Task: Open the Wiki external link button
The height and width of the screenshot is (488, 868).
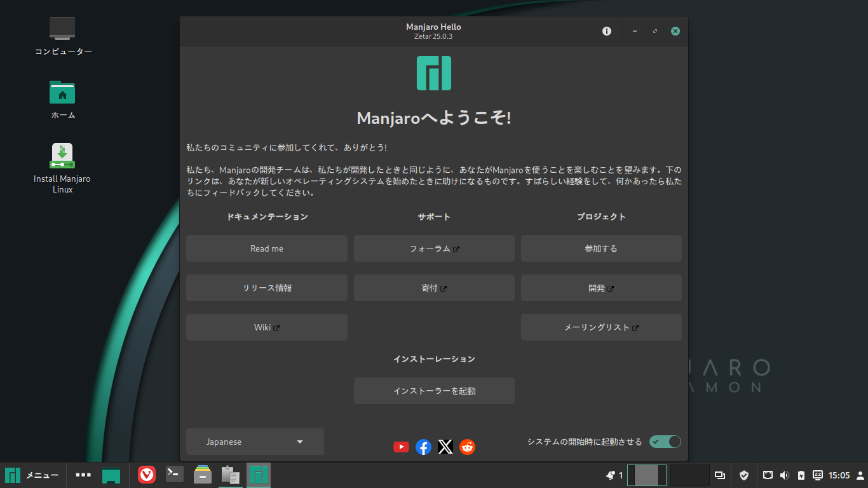Action: [x=267, y=327]
